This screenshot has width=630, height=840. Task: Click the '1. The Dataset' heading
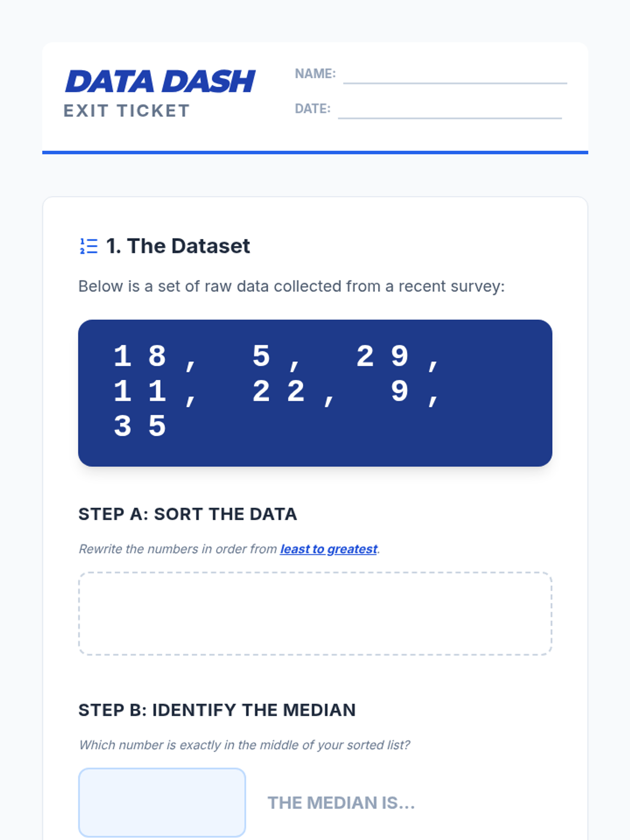click(x=177, y=246)
